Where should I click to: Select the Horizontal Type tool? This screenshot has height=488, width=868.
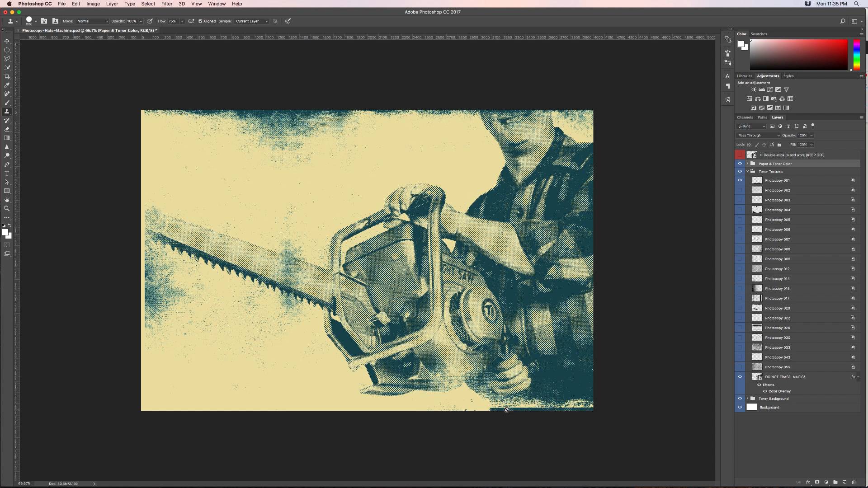click(7, 174)
